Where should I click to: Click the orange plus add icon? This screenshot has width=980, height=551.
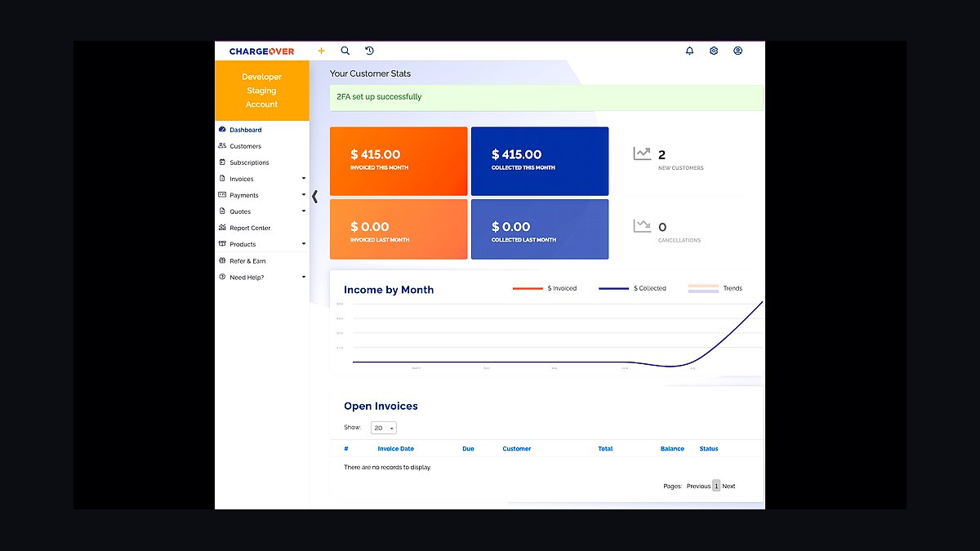click(321, 51)
